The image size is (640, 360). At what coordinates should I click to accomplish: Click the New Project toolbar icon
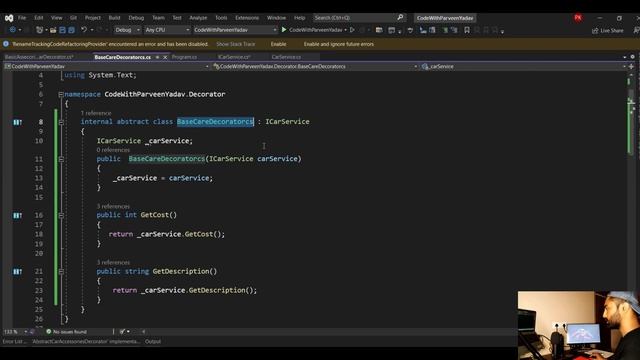[x=40, y=30]
